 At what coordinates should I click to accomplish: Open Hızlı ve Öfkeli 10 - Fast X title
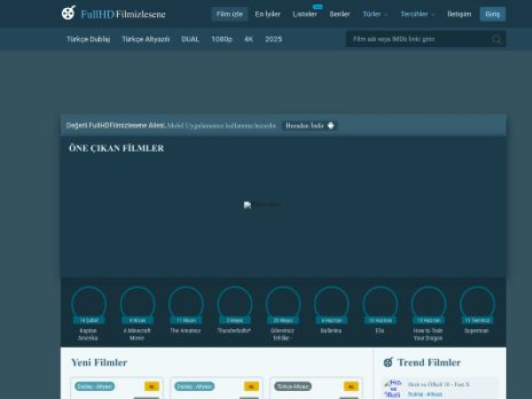[x=439, y=385]
